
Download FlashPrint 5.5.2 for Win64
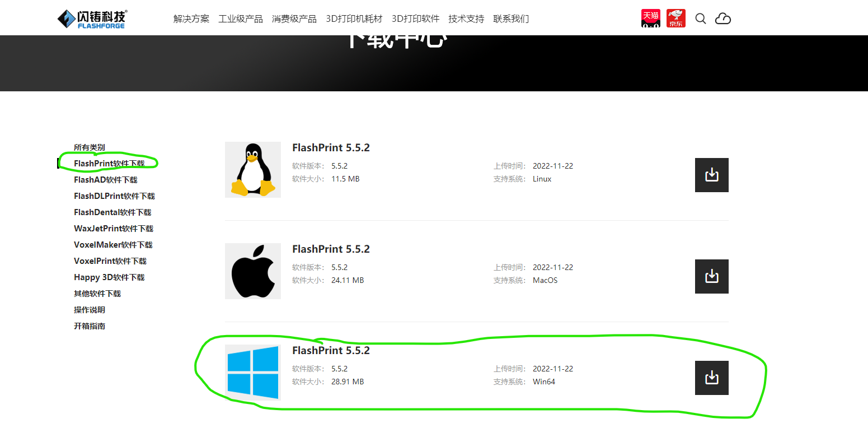712,378
